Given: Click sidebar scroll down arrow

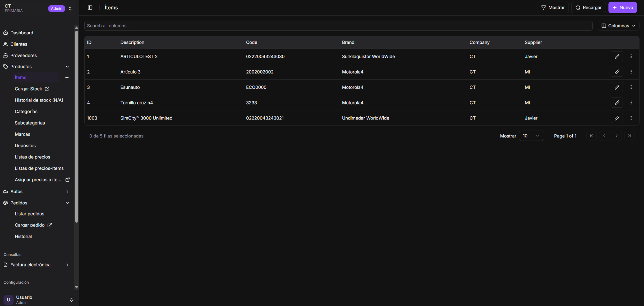Looking at the screenshot, I should click(x=76, y=287).
